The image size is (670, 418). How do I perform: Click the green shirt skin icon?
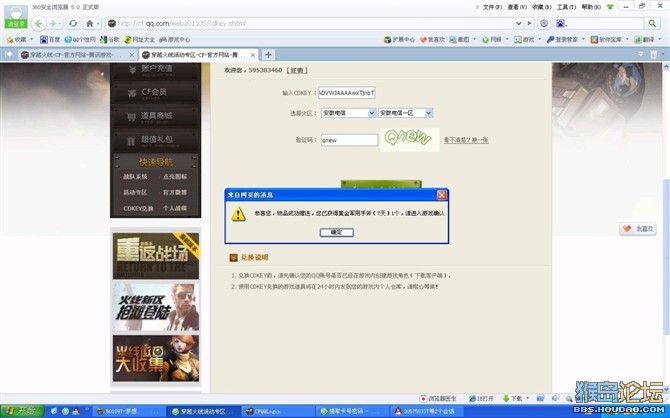point(610,7)
